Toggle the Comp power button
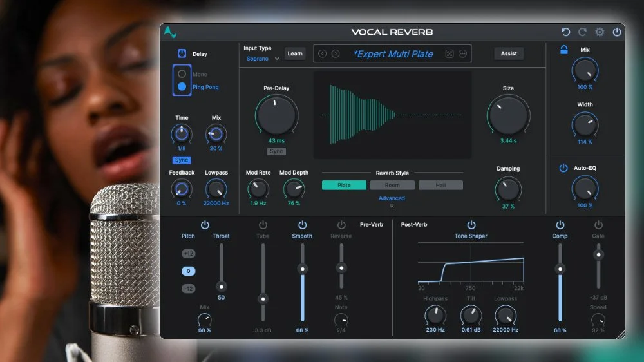This screenshot has height=362, width=644. [x=560, y=225]
